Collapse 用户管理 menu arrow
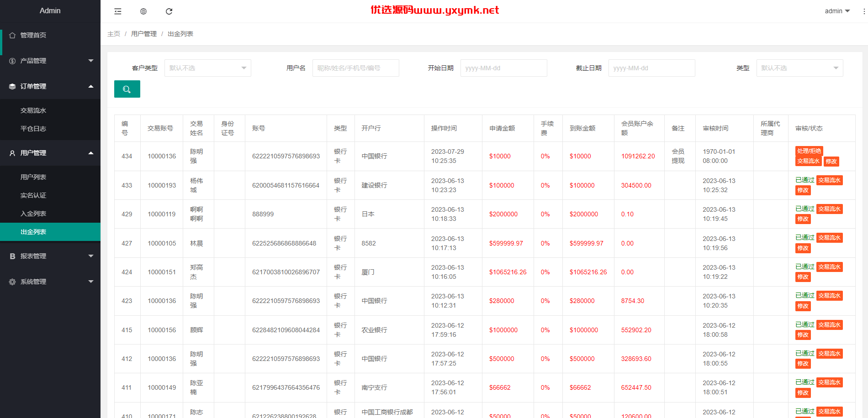This screenshot has width=868, height=418. coord(91,153)
